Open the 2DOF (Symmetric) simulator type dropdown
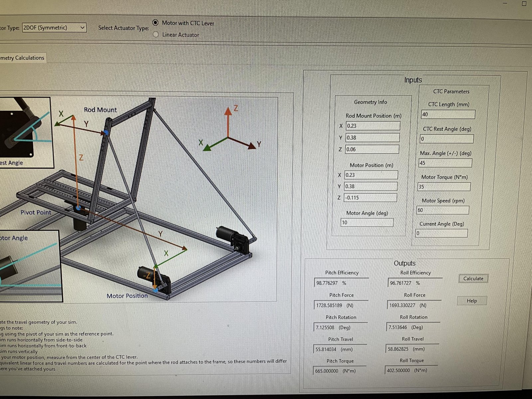532x399 pixels. coord(54,28)
